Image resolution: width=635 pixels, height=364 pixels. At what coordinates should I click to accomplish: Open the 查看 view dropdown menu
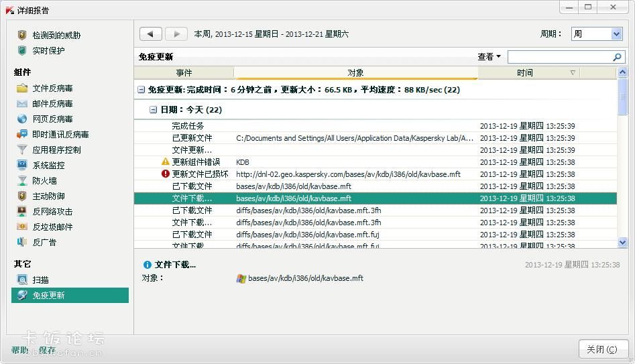coord(489,57)
